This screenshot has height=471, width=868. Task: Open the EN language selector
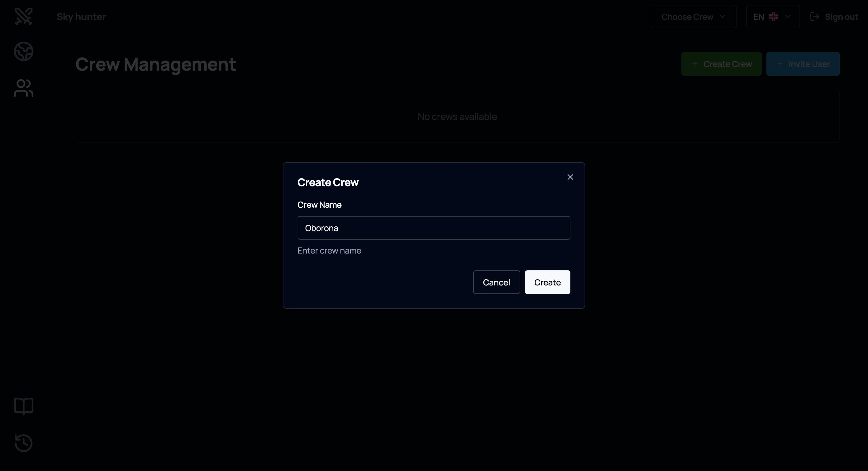click(759, 17)
